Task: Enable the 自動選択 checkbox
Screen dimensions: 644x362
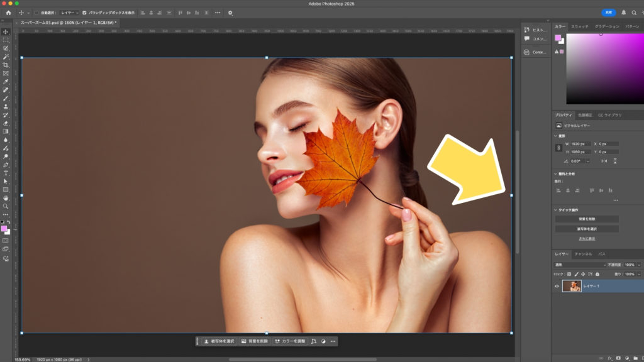Action: [36, 13]
